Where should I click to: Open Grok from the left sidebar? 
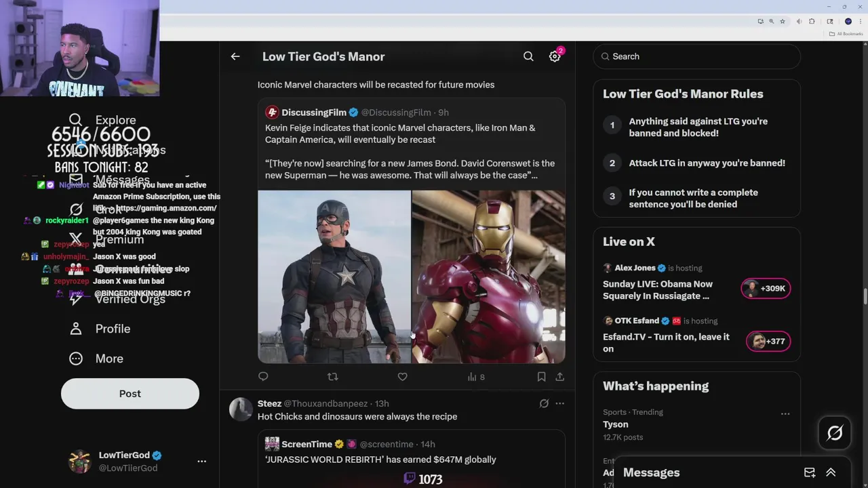click(95, 209)
